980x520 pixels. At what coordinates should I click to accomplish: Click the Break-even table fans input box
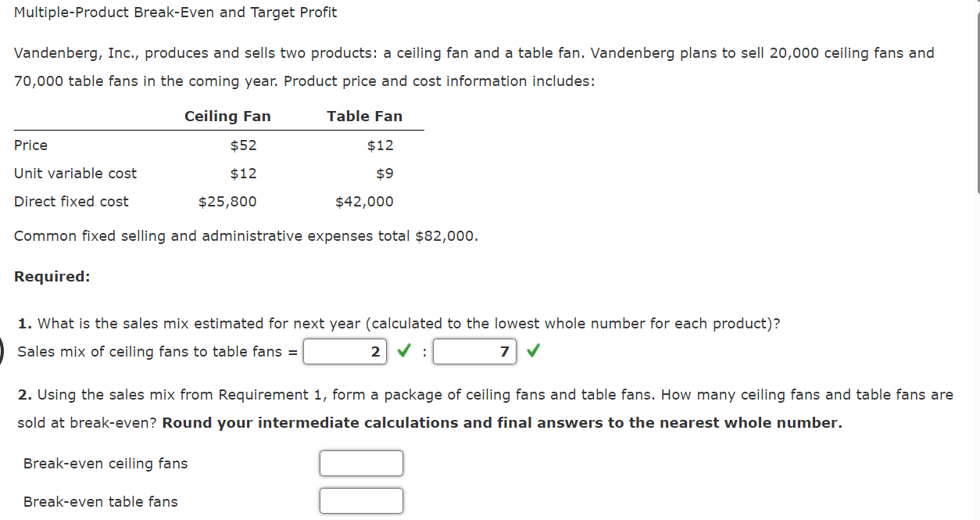(x=360, y=500)
